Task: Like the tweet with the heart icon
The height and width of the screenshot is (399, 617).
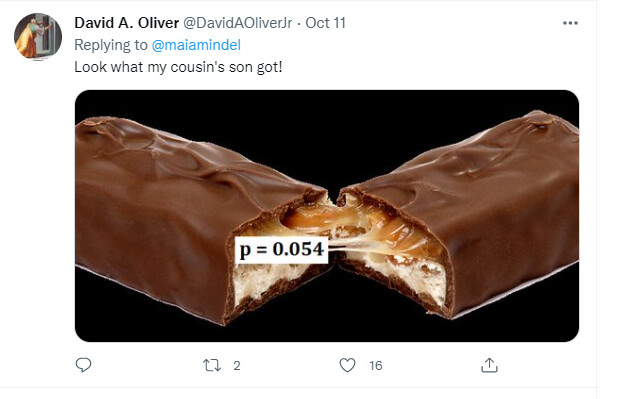Action: pos(347,365)
